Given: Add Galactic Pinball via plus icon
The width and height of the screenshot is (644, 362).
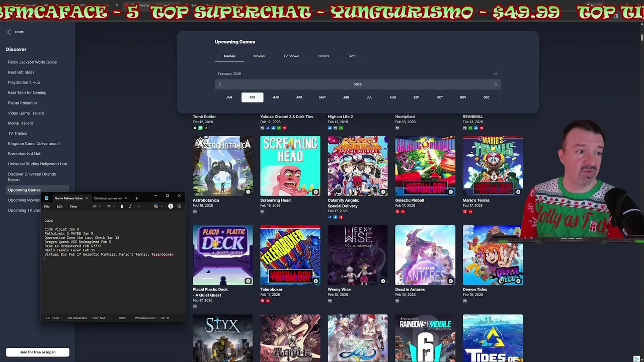Looking at the screenshot, I should pos(450,192).
